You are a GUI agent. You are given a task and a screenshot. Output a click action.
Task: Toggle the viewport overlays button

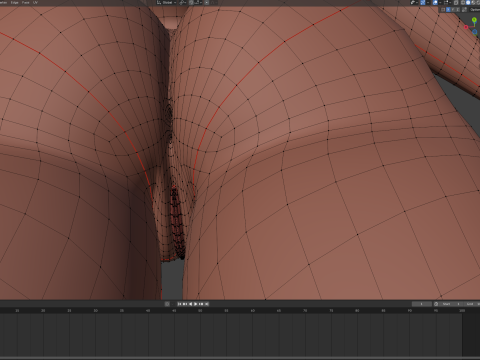coord(435,2)
